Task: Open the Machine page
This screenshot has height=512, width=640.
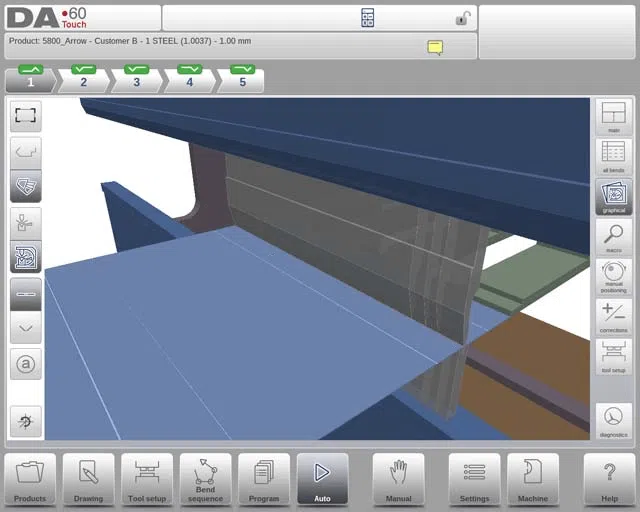Action: pyautogui.click(x=533, y=479)
